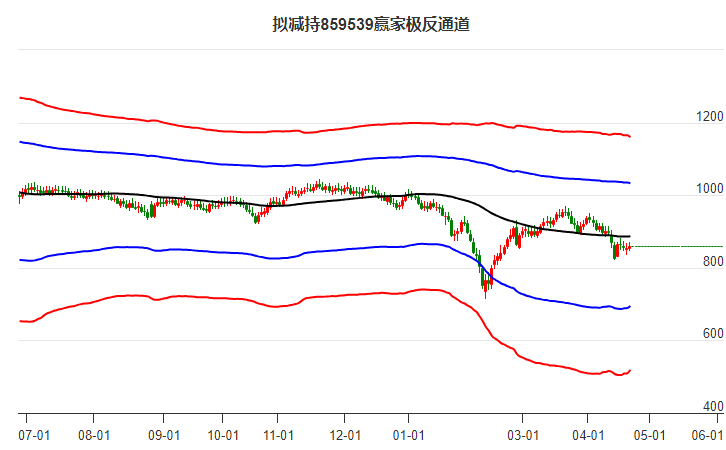Select the 12-01 date label
Viewport: 726px width, 450px height.
point(345,435)
